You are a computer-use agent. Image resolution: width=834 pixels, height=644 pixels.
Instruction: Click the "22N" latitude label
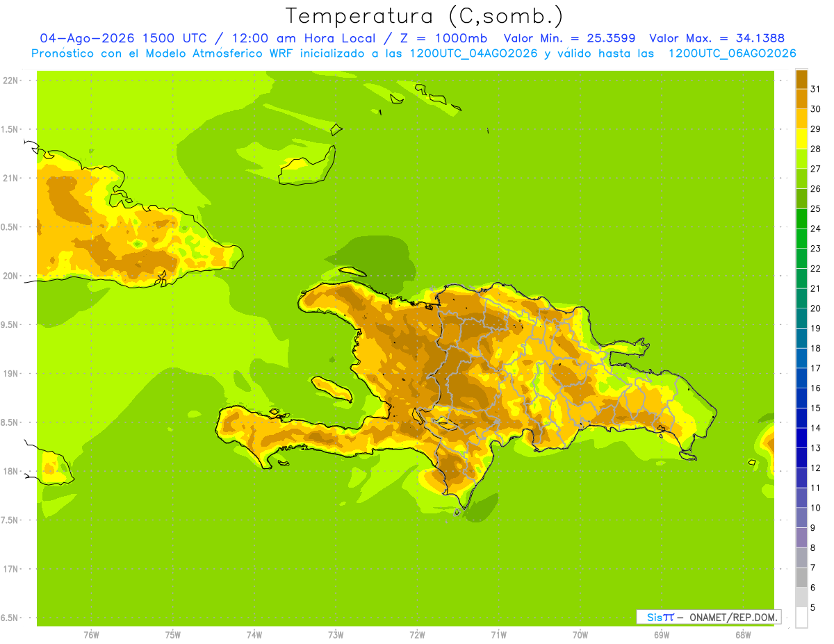click(x=10, y=80)
